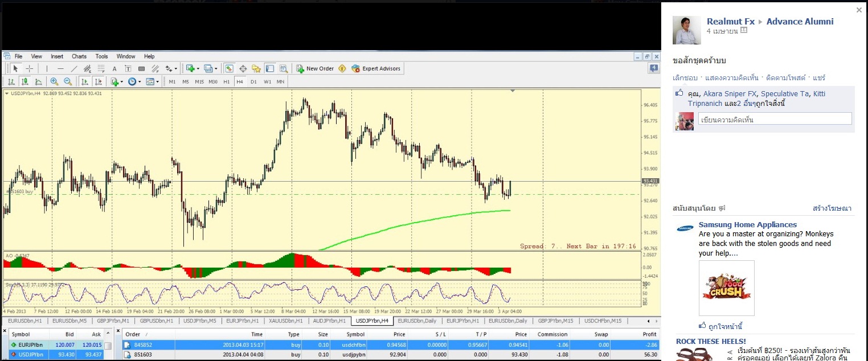868x361 pixels.
Task: Set timeframe to D1
Action: point(253,81)
